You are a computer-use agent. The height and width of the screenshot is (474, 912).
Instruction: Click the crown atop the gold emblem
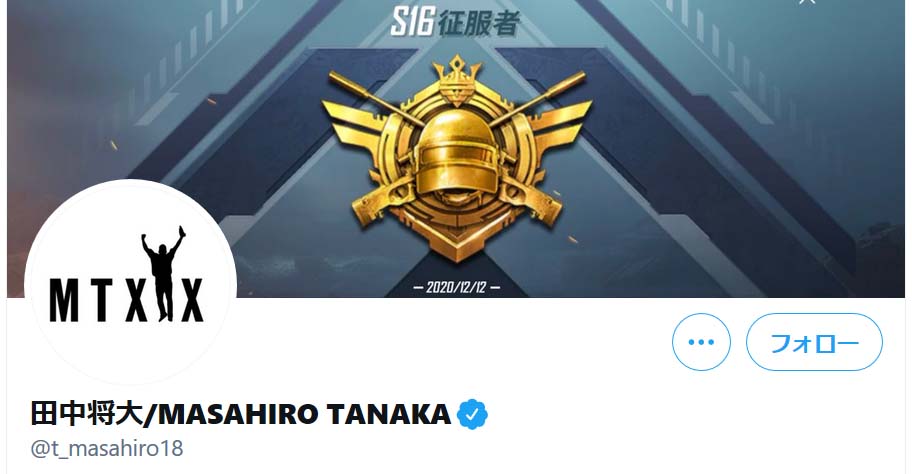(457, 81)
